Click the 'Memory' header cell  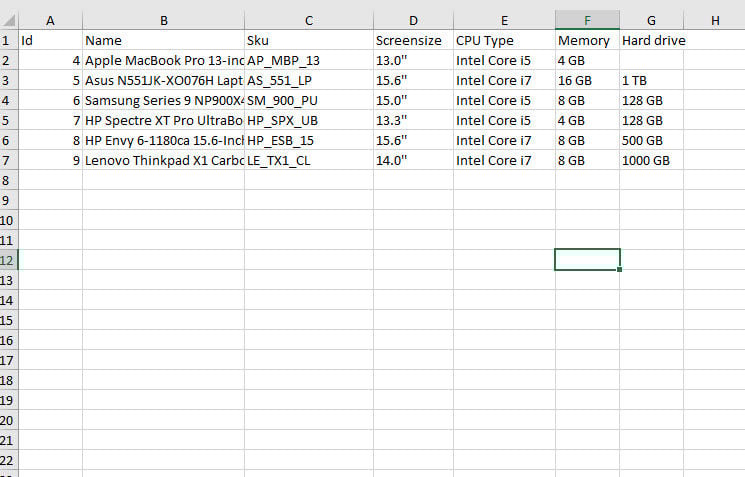[587, 40]
